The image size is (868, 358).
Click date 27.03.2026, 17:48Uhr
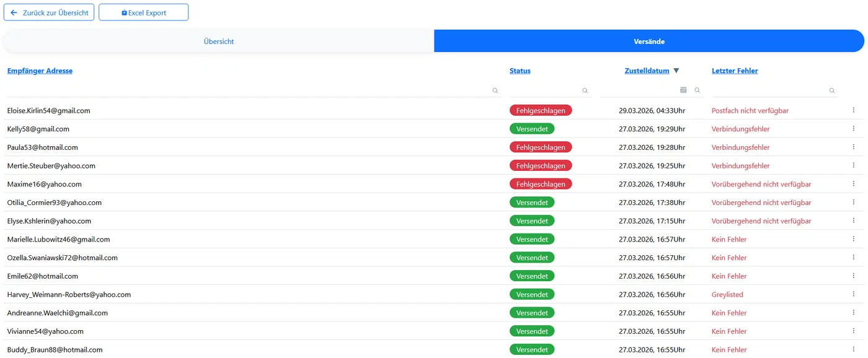click(x=652, y=184)
